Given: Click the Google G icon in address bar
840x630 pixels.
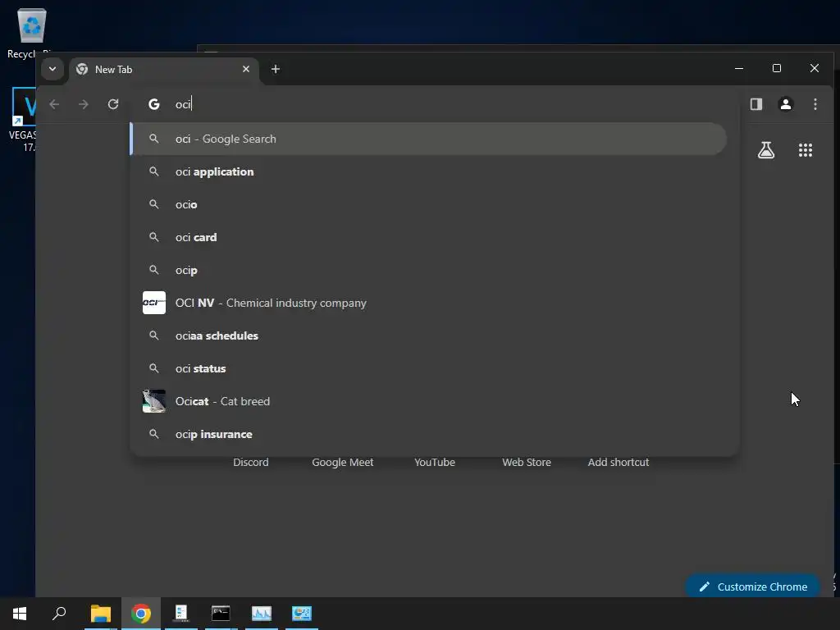Looking at the screenshot, I should pos(153,104).
